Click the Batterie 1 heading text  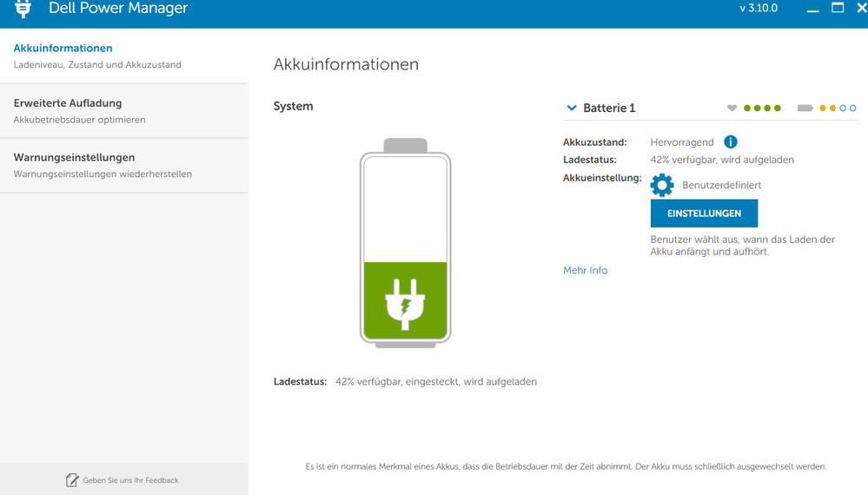(x=609, y=108)
